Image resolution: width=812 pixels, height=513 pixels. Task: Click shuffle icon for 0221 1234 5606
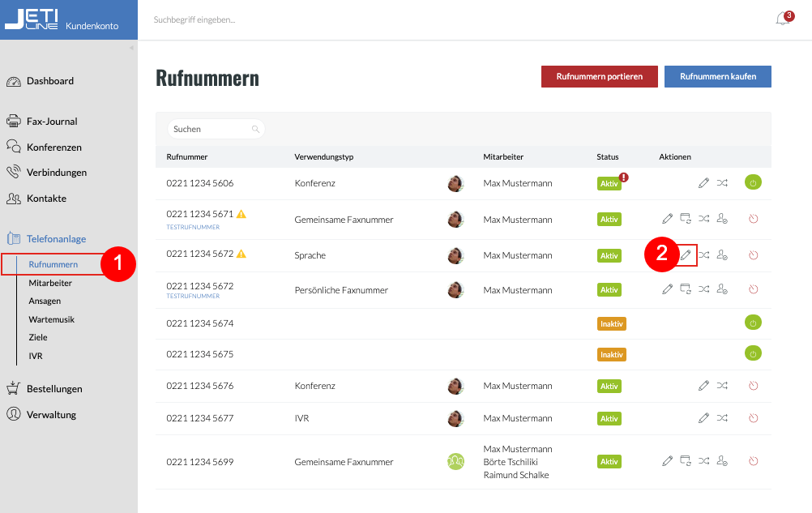722,183
